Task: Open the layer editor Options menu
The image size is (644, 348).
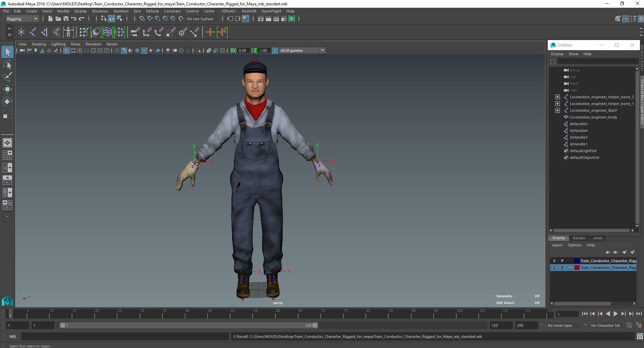Action: click(x=574, y=245)
